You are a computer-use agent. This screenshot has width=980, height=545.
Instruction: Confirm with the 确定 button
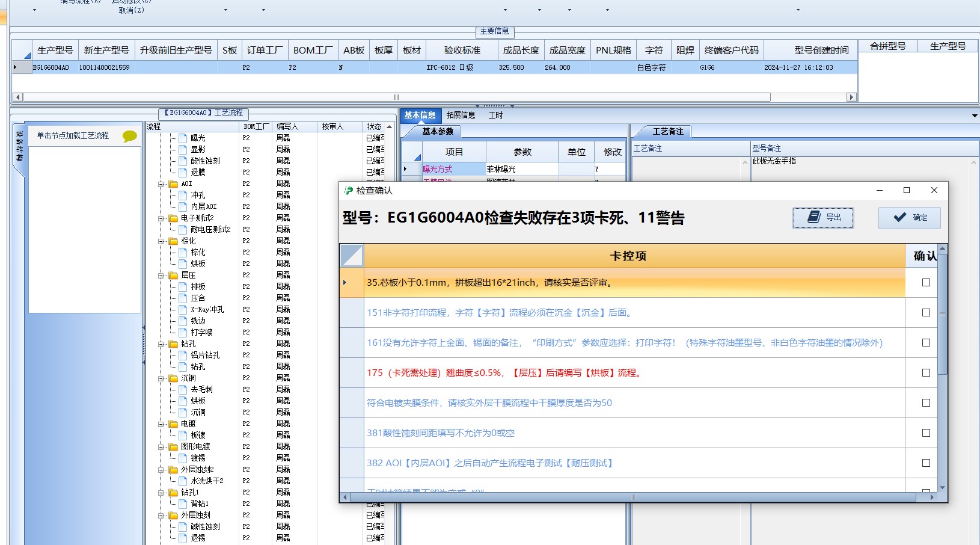(909, 218)
